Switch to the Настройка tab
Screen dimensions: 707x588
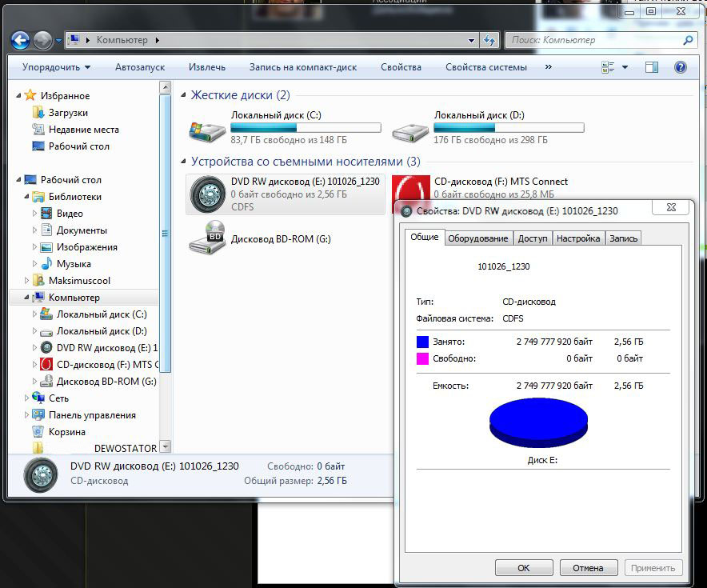(578, 238)
